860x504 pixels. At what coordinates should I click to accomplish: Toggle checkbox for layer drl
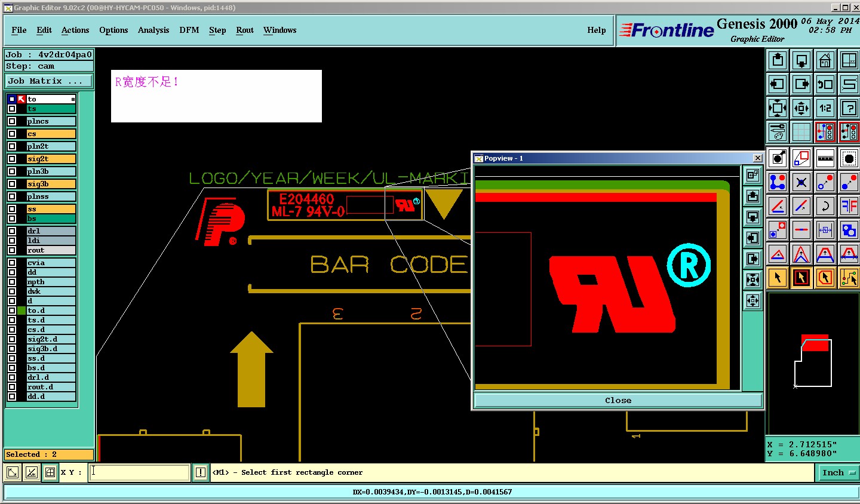pyautogui.click(x=12, y=231)
